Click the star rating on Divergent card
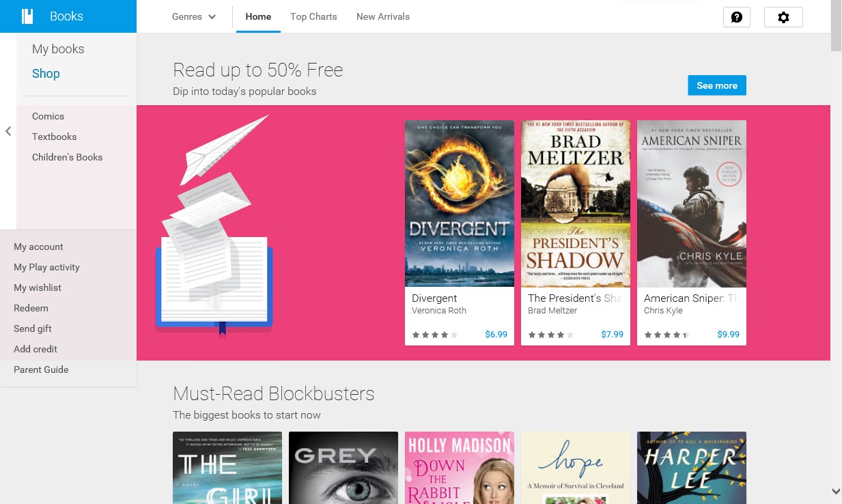The image size is (842, 504). click(x=435, y=335)
